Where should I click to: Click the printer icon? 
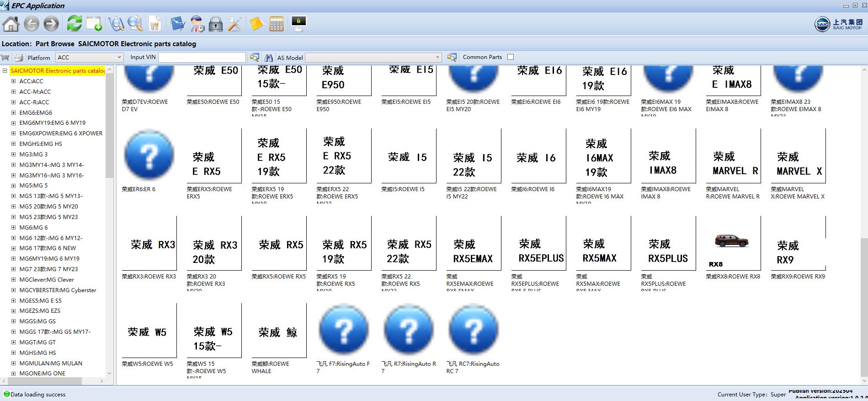(x=19, y=58)
